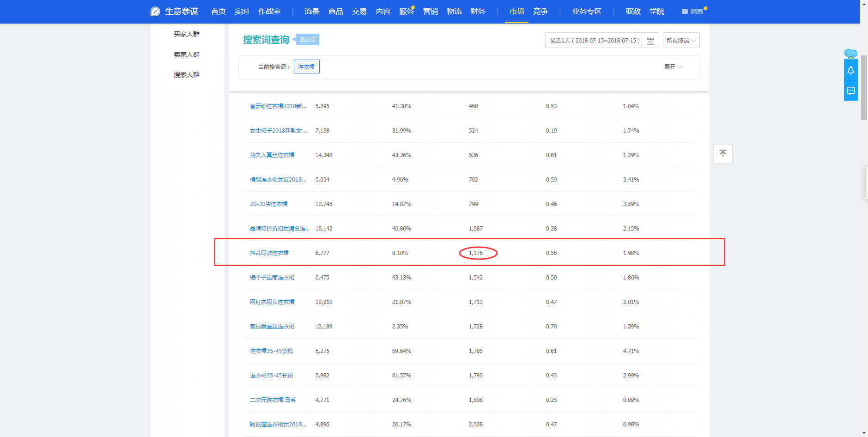This screenshot has width=868, height=437.
Task: Open the 服务 menu item
Action: [407, 12]
